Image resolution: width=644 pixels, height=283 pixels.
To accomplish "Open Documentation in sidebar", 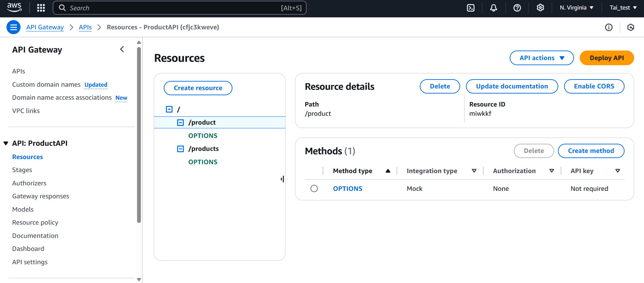I will point(35,236).
